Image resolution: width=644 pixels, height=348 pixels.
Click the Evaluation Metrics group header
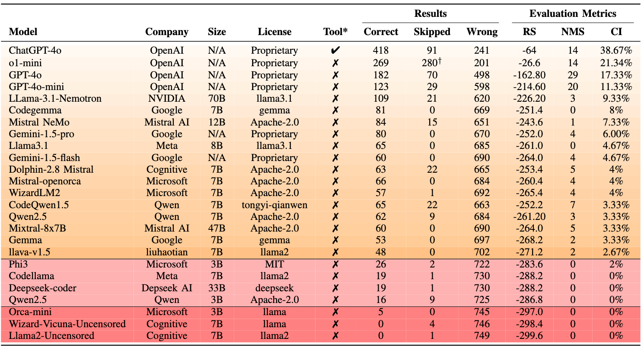tap(573, 13)
